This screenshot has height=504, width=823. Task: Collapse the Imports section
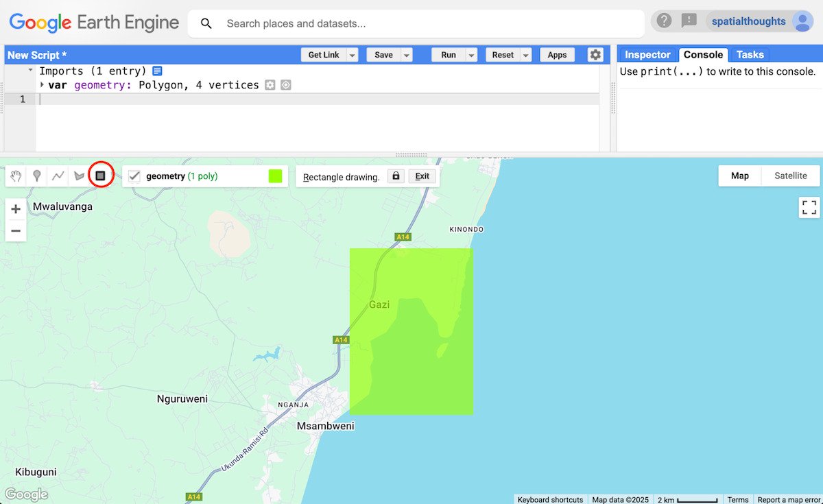point(29,70)
